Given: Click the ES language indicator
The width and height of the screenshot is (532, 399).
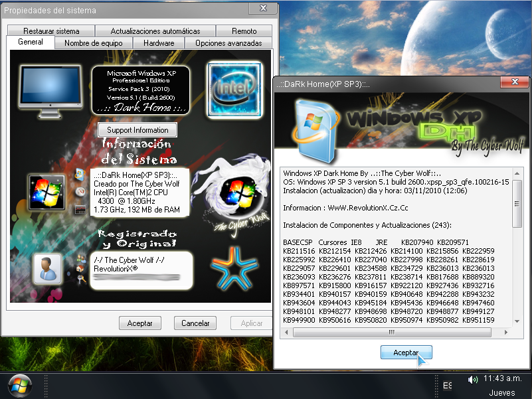Looking at the screenshot, I should pyautogui.click(x=447, y=386).
